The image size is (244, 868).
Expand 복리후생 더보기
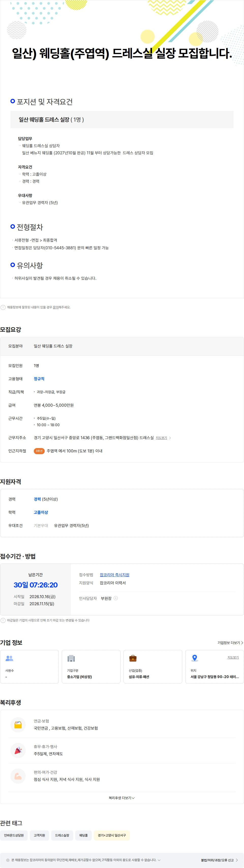pyautogui.click(x=122, y=798)
